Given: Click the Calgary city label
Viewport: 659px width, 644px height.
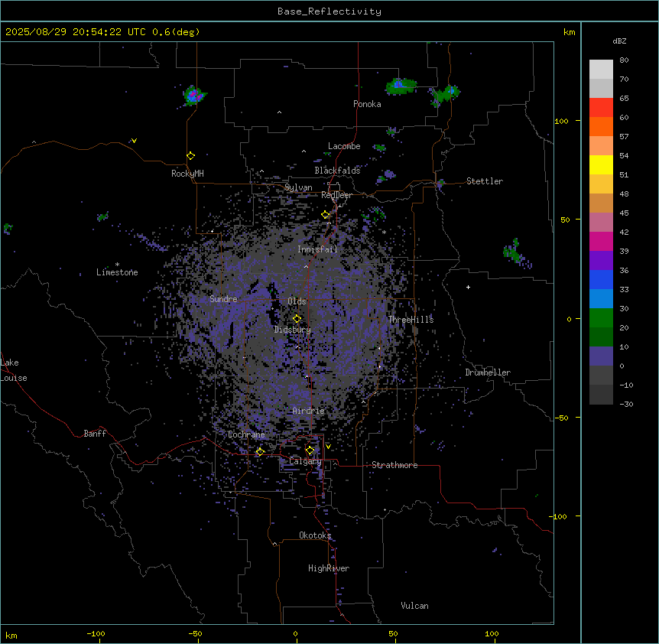Looking at the screenshot, I should point(305,461).
